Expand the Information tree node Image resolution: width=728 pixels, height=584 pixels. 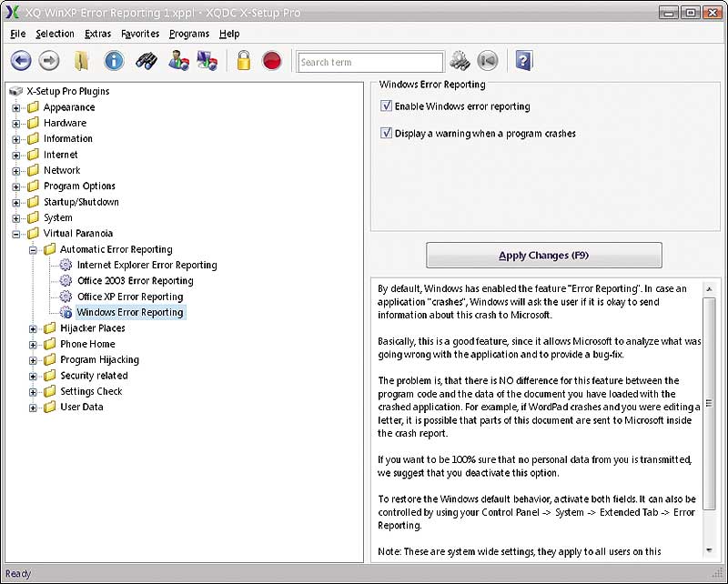(15, 139)
